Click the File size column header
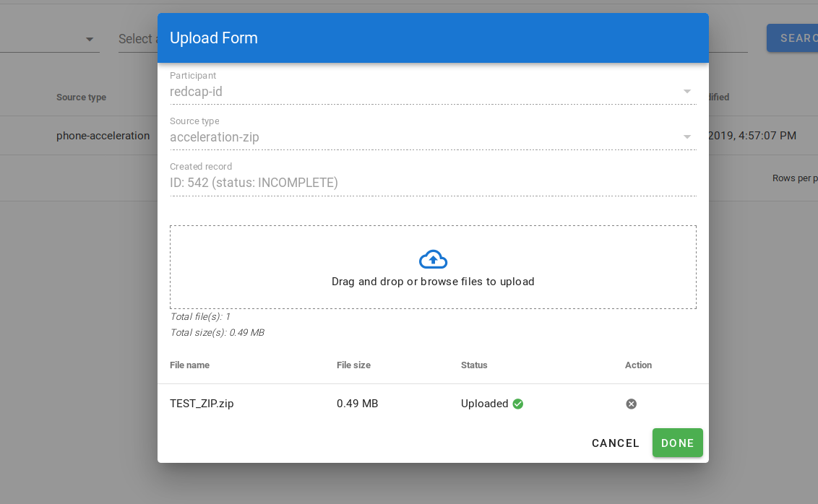 point(353,365)
